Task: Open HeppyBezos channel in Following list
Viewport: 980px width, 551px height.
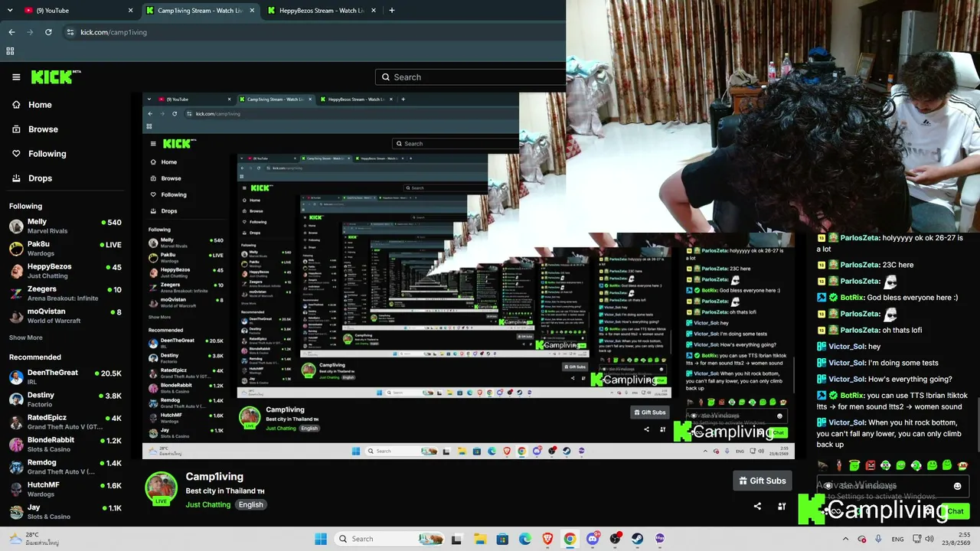Action: click(65, 271)
